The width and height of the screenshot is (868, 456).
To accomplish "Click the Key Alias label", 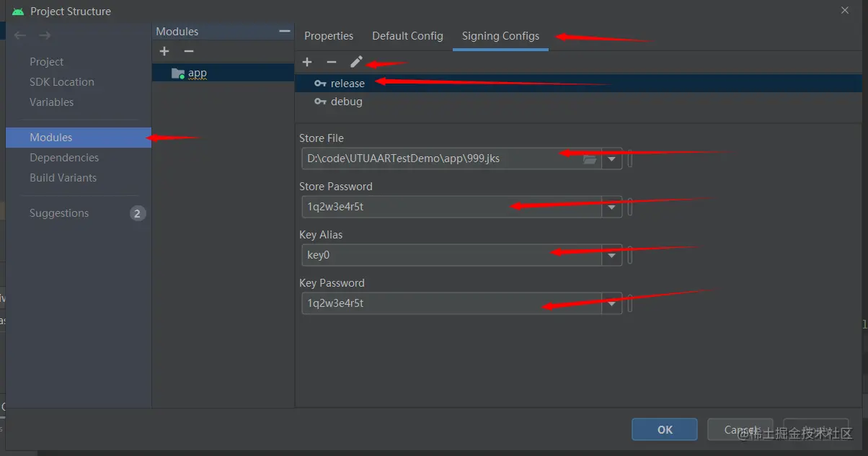I will pyautogui.click(x=321, y=235).
